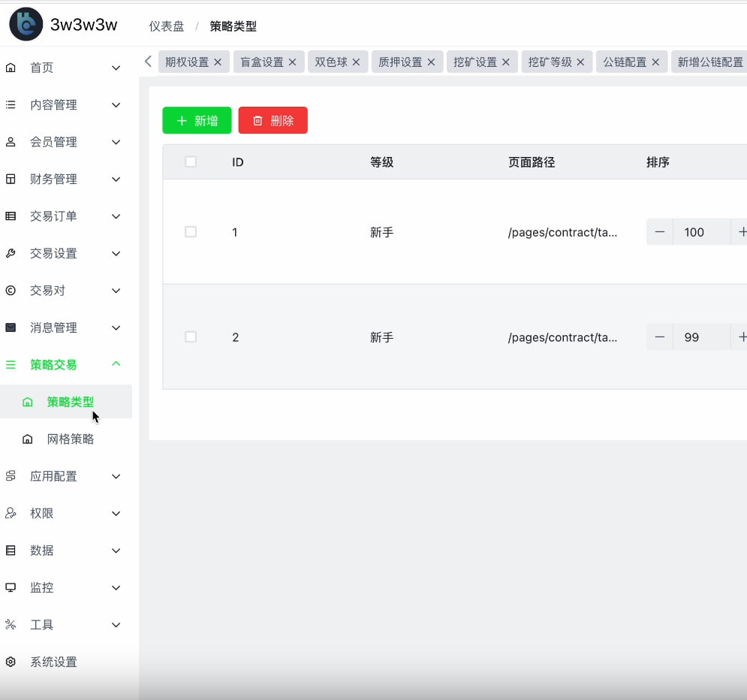Expand the 消息管理 menu chevron

point(116,327)
